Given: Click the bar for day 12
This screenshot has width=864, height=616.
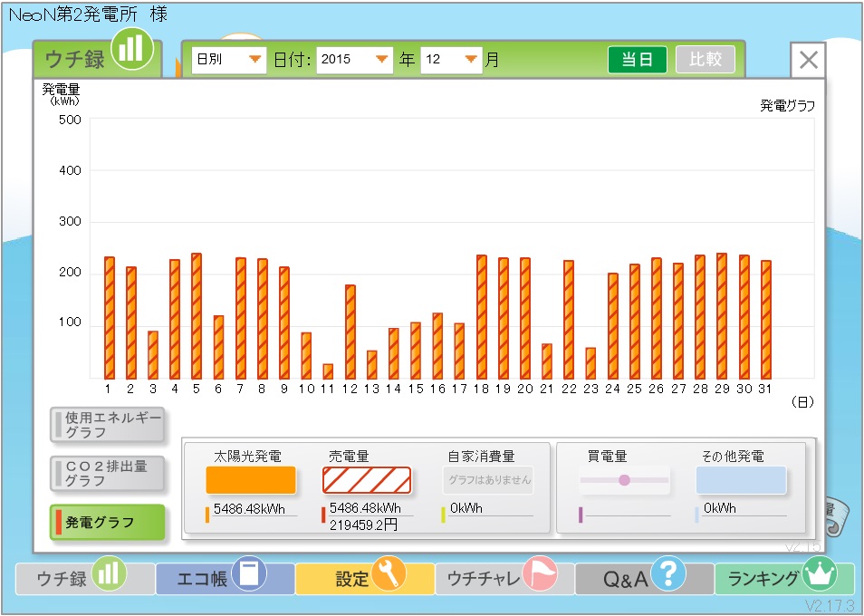Looking at the screenshot, I should 350,332.
